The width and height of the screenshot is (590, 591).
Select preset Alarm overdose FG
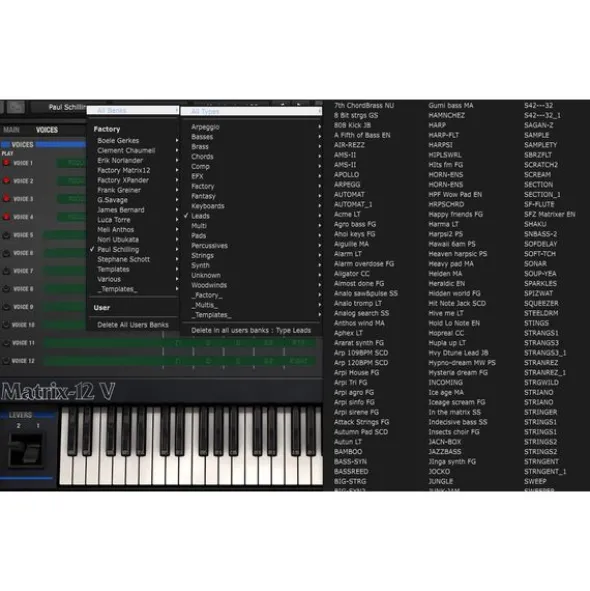point(364,264)
